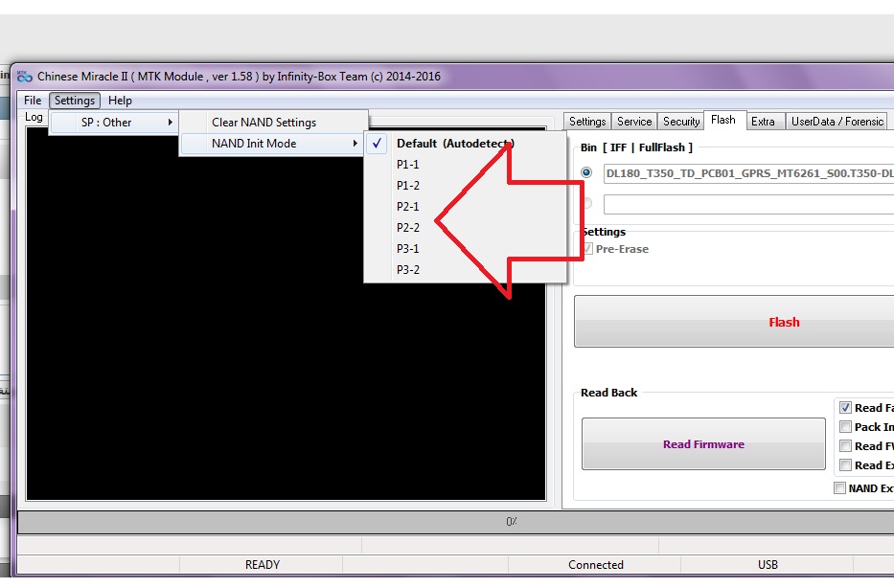Viewport: 894px width, 588px height.
Task: Switch to the UserData / Forensic tab
Action: coord(837,122)
